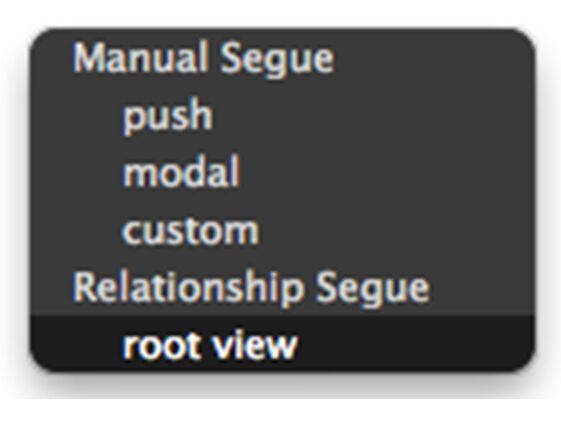Activate the root view menu row

pyautogui.click(x=283, y=344)
